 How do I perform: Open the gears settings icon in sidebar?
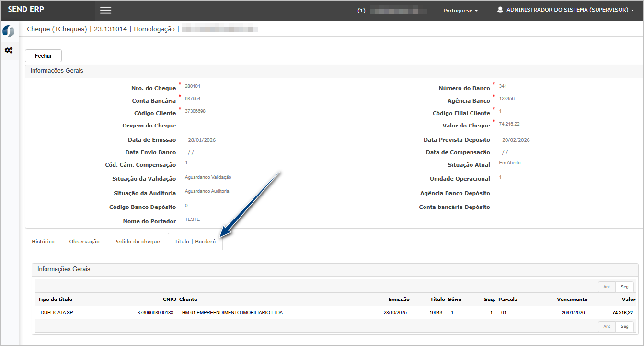9,50
